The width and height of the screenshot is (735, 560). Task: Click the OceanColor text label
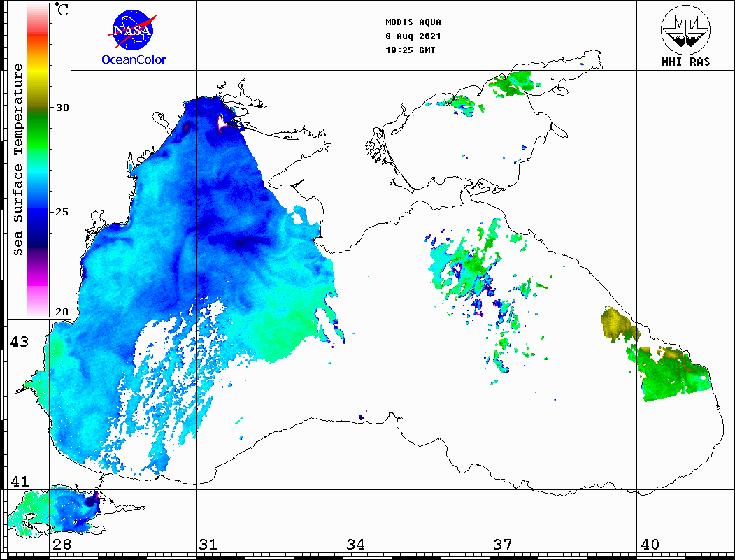coord(134,59)
